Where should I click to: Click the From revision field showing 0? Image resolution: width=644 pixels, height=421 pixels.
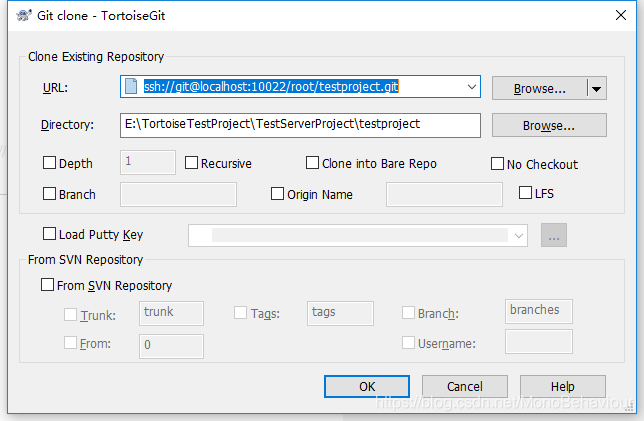[x=171, y=346]
